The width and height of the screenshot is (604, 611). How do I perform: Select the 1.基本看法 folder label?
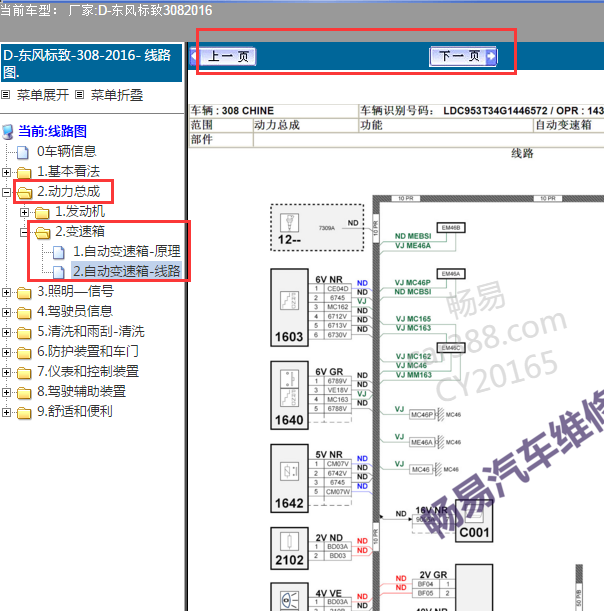(68, 171)
